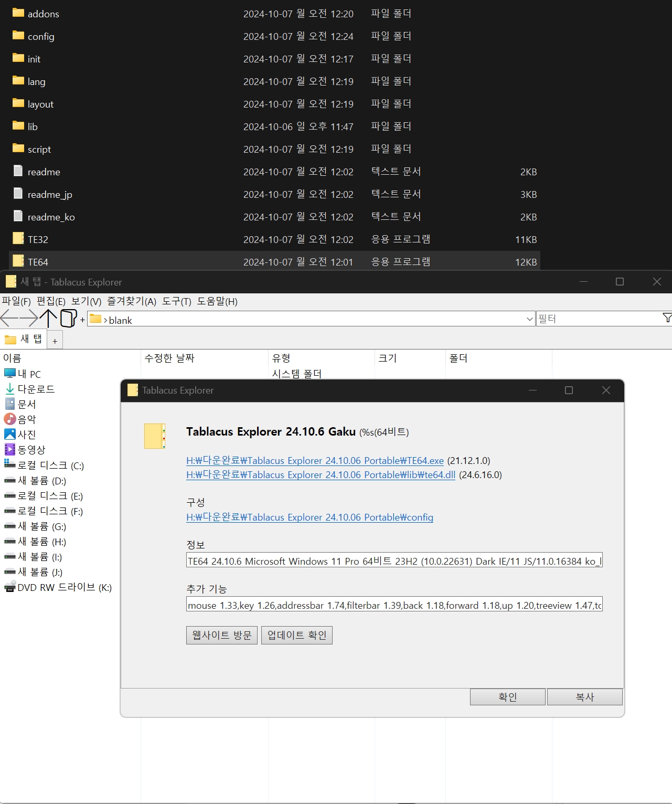Click the readme text file icon

18,171
